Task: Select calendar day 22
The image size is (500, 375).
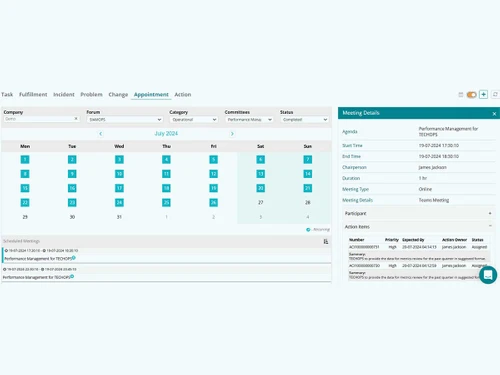Action: click(25, 202)
